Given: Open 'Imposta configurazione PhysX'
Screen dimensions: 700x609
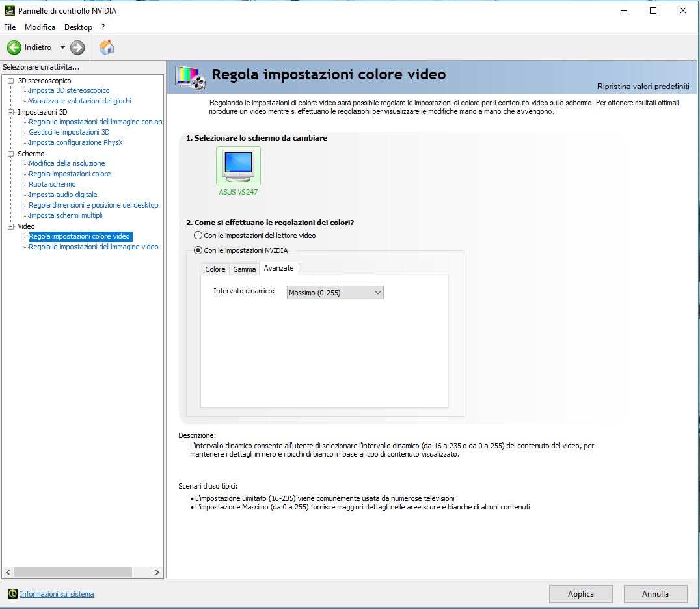Looking at the screenshot, I should [x=75, y=143].
